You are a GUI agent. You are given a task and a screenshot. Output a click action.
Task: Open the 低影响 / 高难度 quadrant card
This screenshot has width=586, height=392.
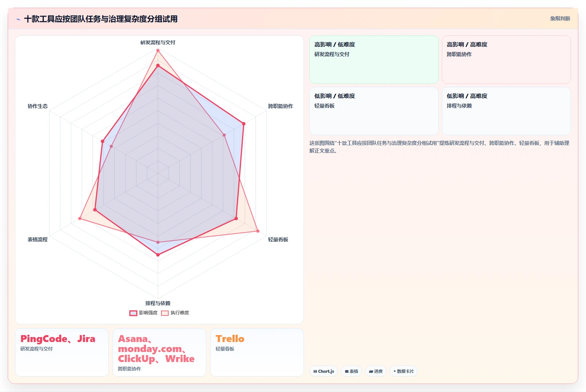point(506,111)
